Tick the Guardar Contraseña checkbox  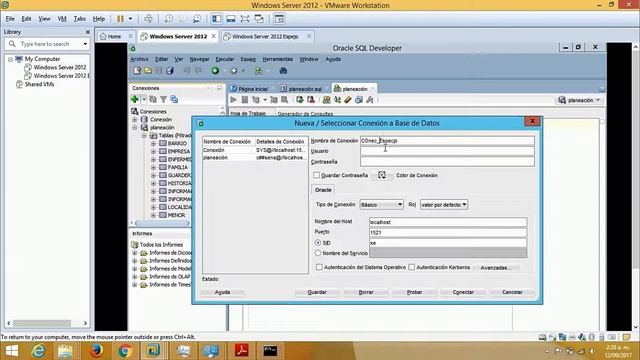[x=316, y=175]
